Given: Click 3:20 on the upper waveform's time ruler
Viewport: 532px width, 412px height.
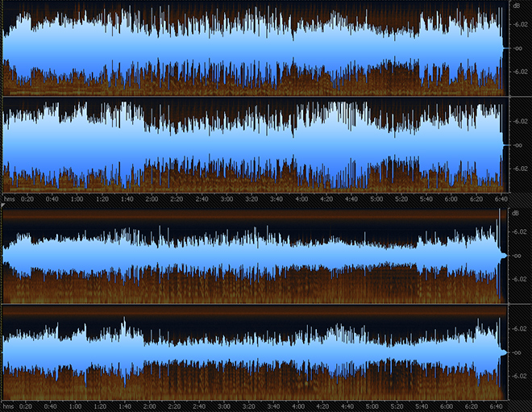Looking at the screenshot, I should [x=251, y=199].
